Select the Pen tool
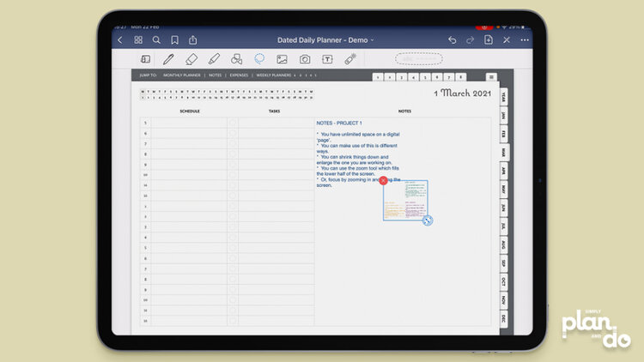 click(x=168, y=59)
